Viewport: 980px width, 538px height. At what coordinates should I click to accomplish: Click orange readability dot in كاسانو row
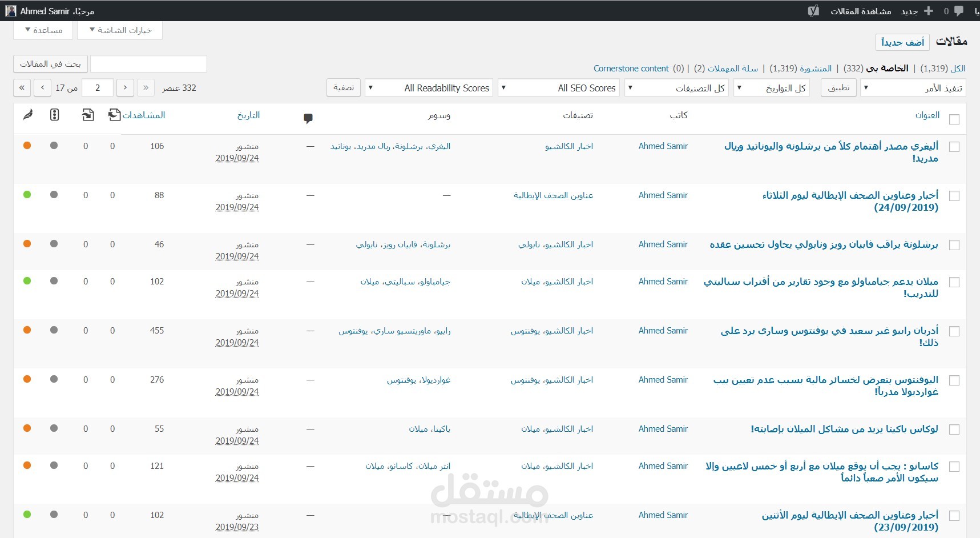[27, 465]
